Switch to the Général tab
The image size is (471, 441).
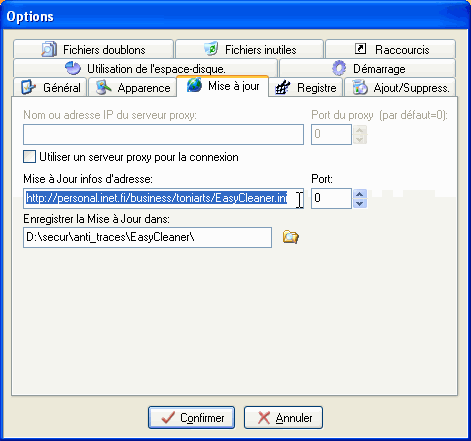(x=50, y=87)
